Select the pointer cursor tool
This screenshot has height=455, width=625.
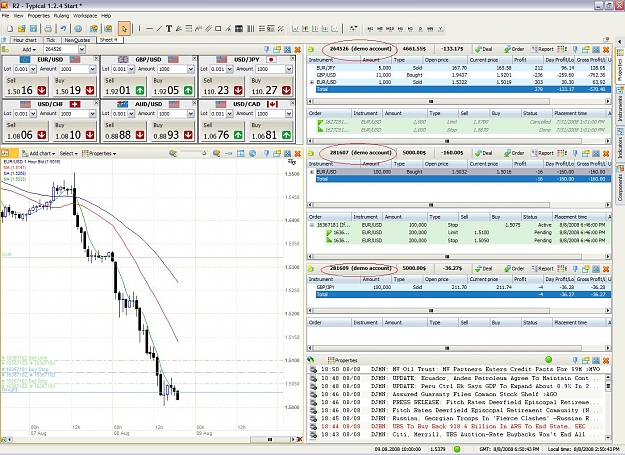pos(124,29)
